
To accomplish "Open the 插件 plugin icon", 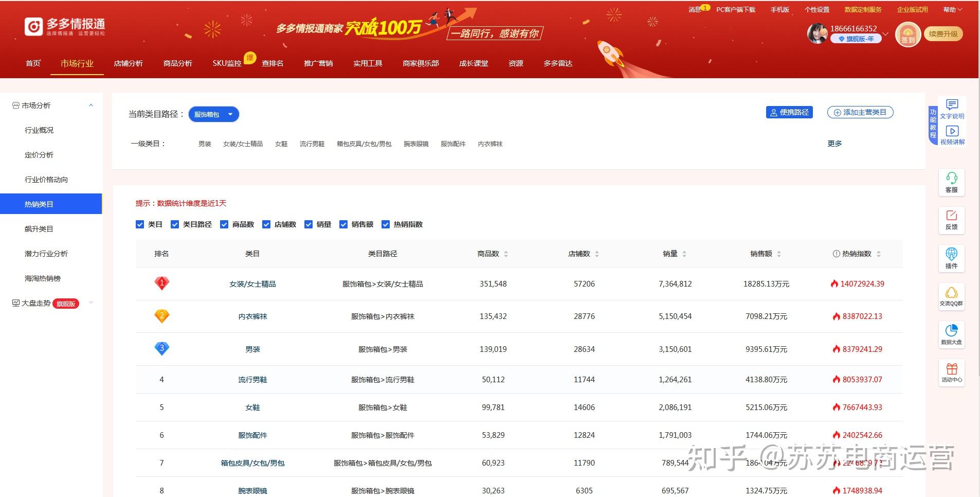I will coord(952,258).
